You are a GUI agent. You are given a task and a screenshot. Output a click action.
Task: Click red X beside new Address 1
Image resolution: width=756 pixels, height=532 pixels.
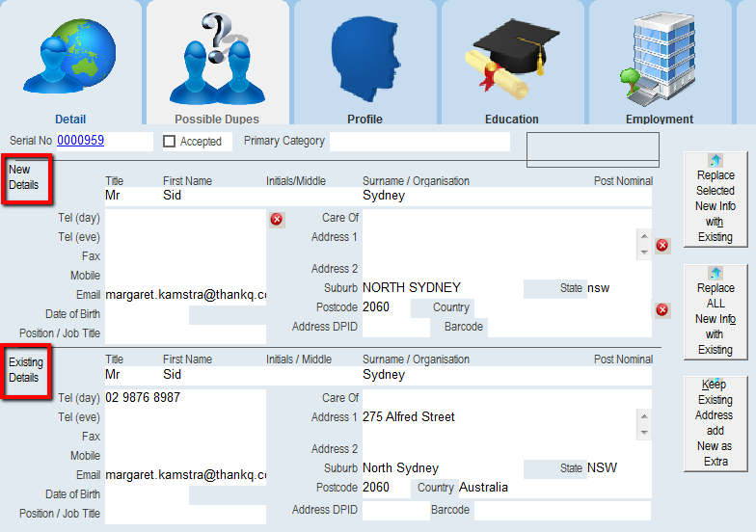coord(662,246)
